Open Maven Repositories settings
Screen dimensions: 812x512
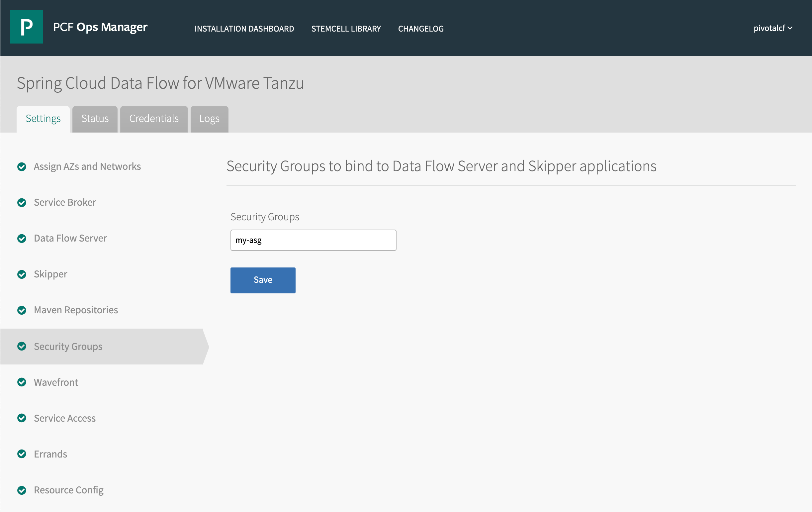(x=76, y=310)
